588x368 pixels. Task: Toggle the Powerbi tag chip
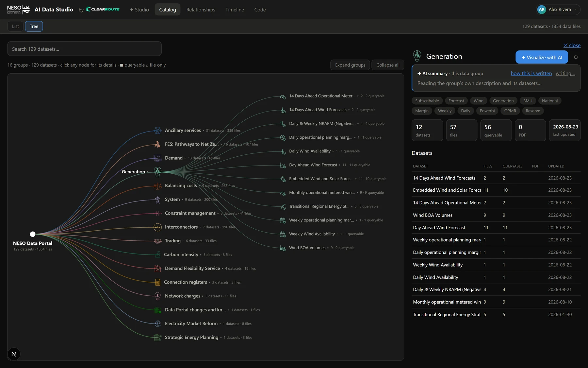click(x=487, y=111)
